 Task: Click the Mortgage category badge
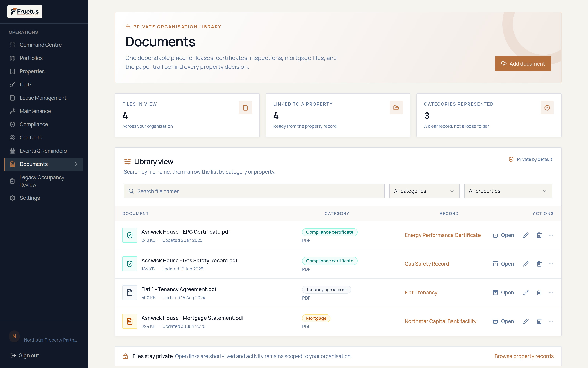(316, 318)
